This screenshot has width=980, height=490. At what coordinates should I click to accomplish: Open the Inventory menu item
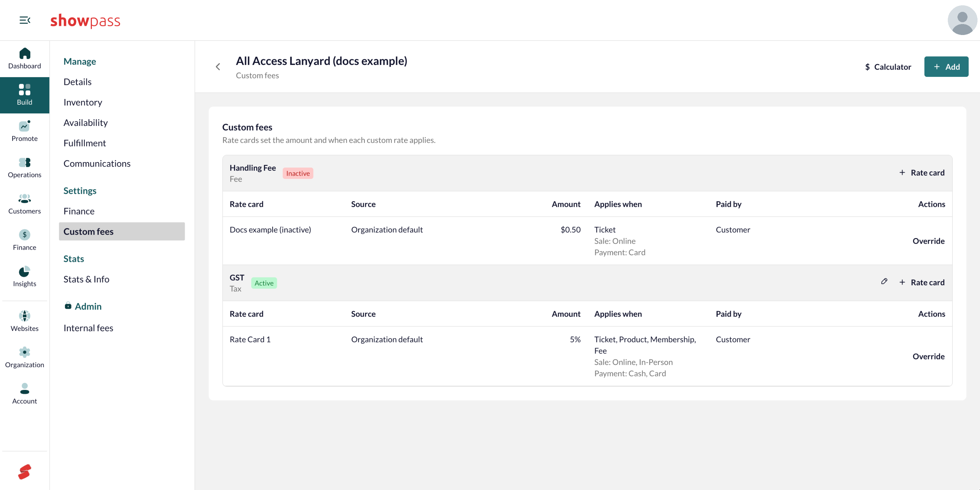[x=82, y=102]
